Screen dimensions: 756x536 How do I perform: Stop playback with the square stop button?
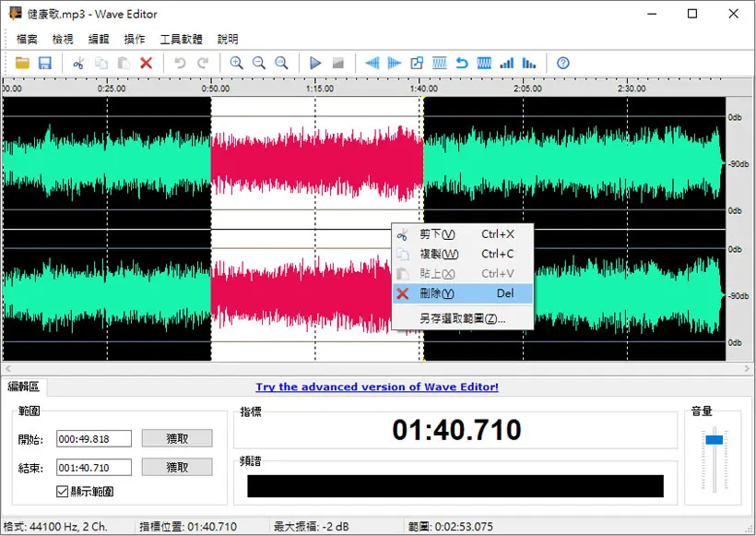click(x=338, y=63)
